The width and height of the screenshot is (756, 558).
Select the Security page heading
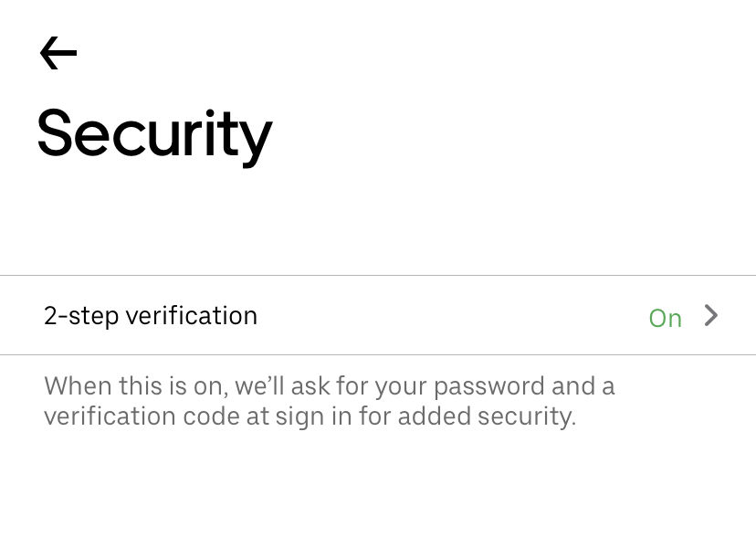tap(152, 132)
